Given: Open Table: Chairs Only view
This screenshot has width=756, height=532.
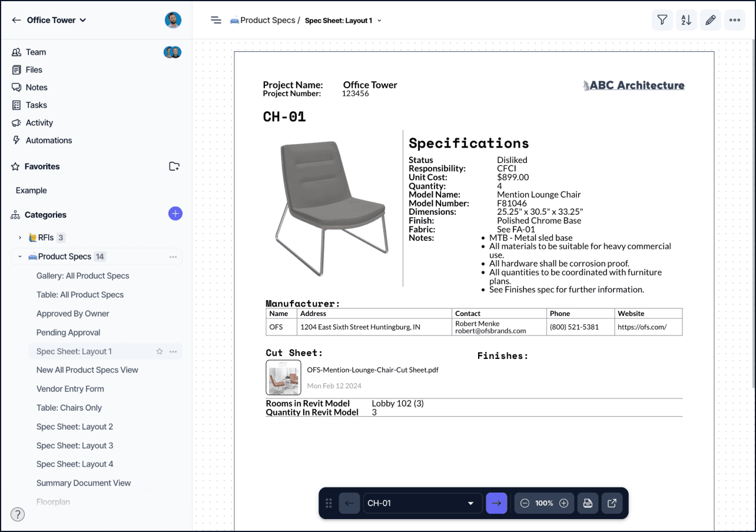Looking at the screenshot, I should pyautogui.click(x=69, y=408).
